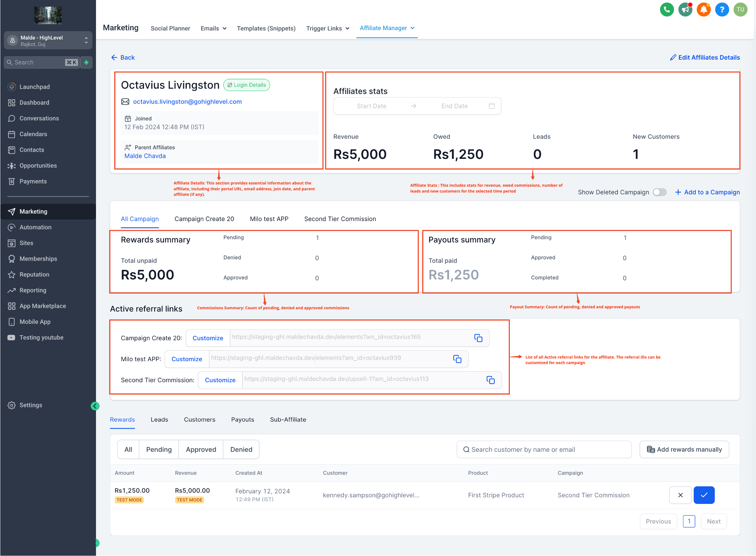Copy the Second Tier Commission referral link
Image resolution: width=756 pixels, height=556 pixels.
click(x=490, y=380)
